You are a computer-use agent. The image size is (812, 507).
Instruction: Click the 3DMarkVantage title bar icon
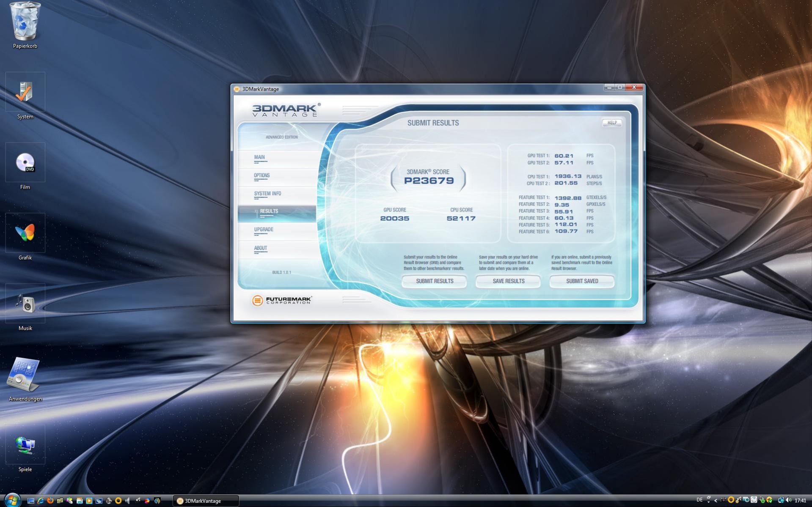(x=237, y=89)
